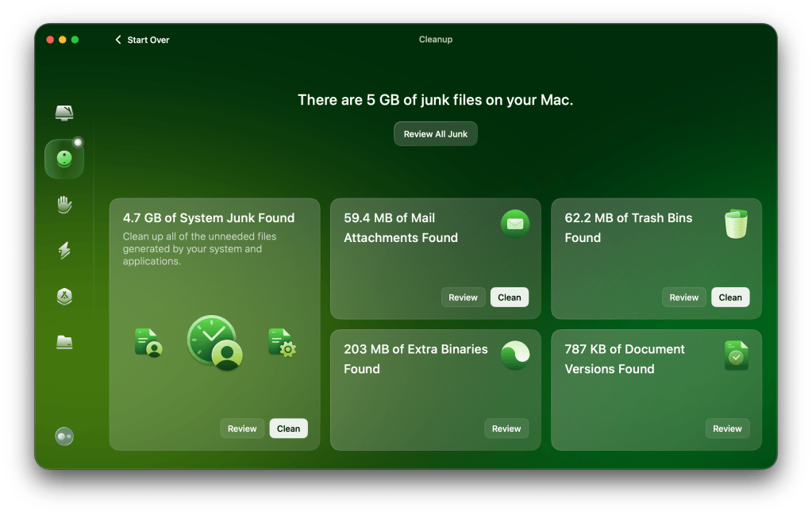Viewport: 812px width, 515px height.
Task: Click the Mail Attachments envelope icon
Action: [x=515, y=224]
